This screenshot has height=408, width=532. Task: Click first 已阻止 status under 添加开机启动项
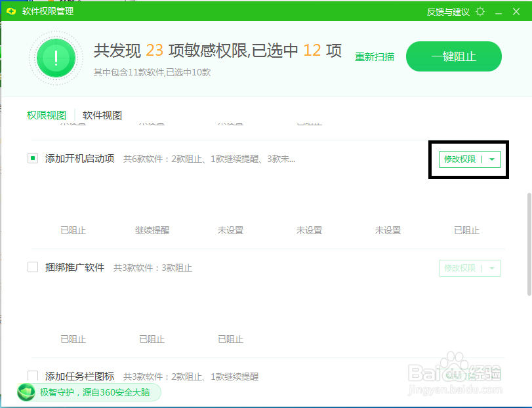click(73, 230)
